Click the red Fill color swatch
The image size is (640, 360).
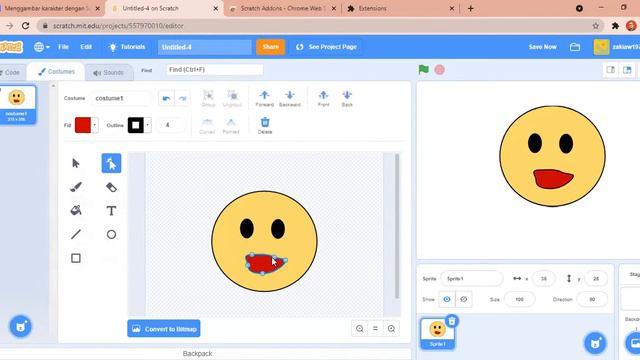[83, 125]
